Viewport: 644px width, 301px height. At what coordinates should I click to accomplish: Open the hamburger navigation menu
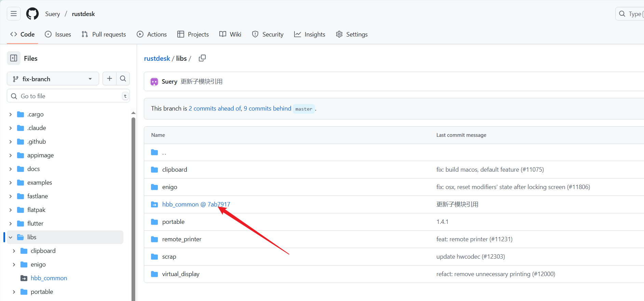pos(14,14)
